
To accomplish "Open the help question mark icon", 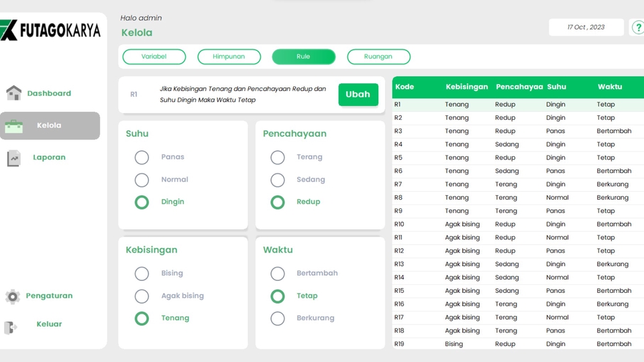I will (638, 27).
